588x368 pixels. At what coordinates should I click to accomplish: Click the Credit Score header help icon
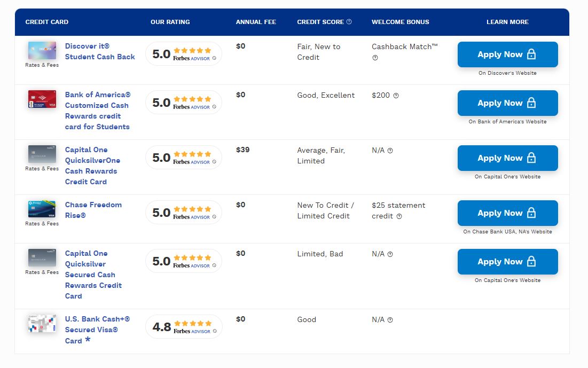[349, 22]
